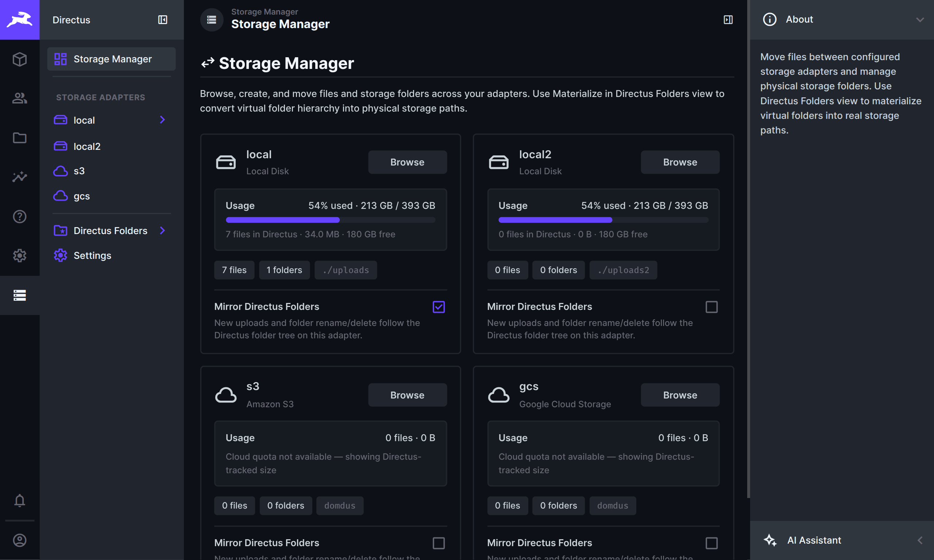The height and width of the screenshot is (560, 934).
Task: Open the Insights chart icon
Action: (20, 177)
